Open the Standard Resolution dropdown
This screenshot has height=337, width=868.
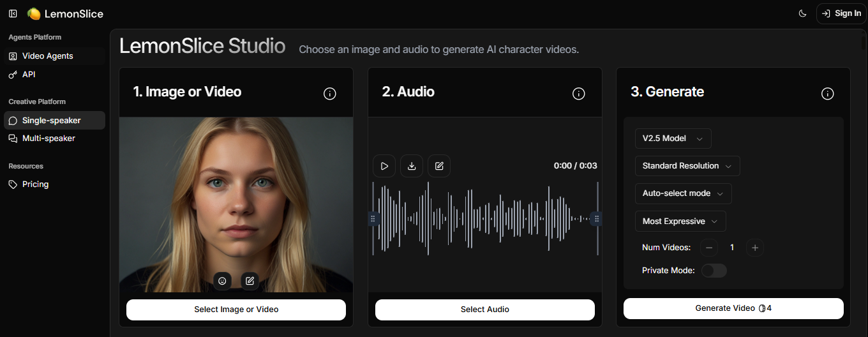pyautogui.click(x=687, y=166)
